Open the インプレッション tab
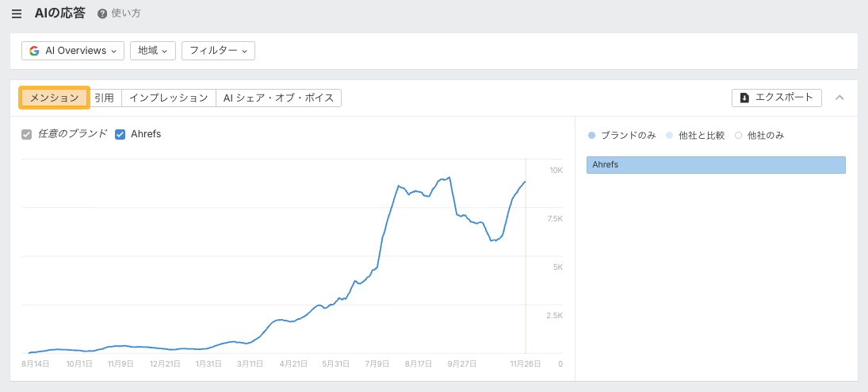Screen dimensions: 868x392 [x=168, y=98]
